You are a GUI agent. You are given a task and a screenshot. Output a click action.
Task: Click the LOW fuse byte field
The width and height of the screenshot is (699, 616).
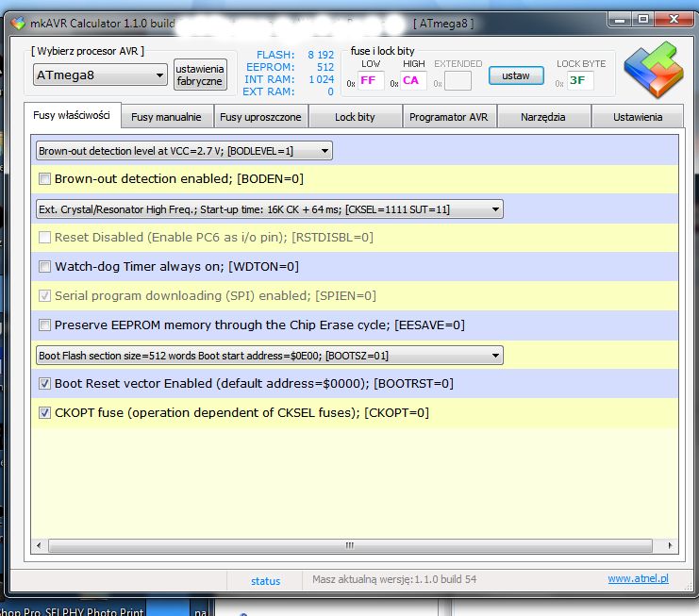coord(370,81)
